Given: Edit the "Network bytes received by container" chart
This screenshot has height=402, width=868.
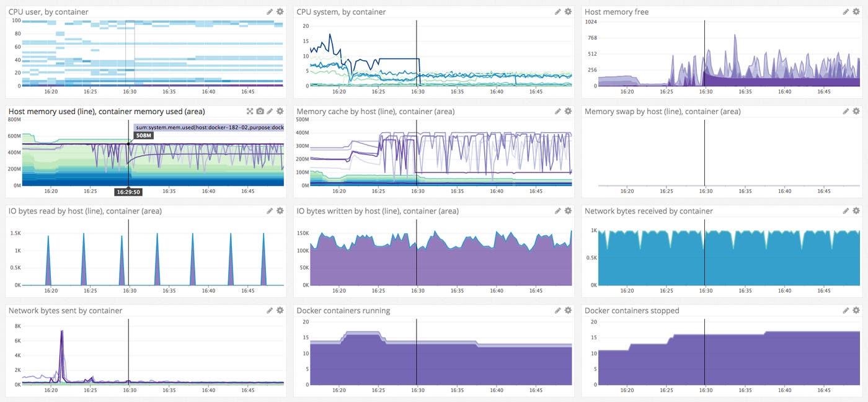Looking at the screenshot, I should pyautogui.click(x=846, y=211).
